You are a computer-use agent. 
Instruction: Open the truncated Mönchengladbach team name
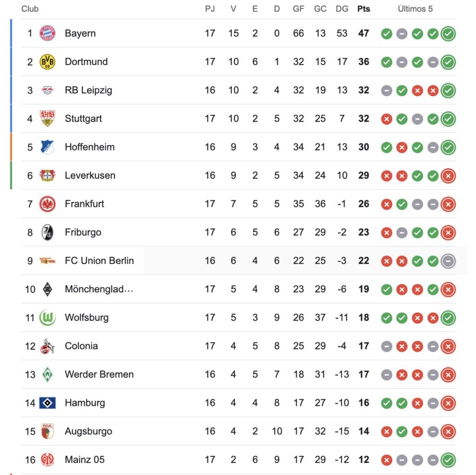tap(99, 290)
